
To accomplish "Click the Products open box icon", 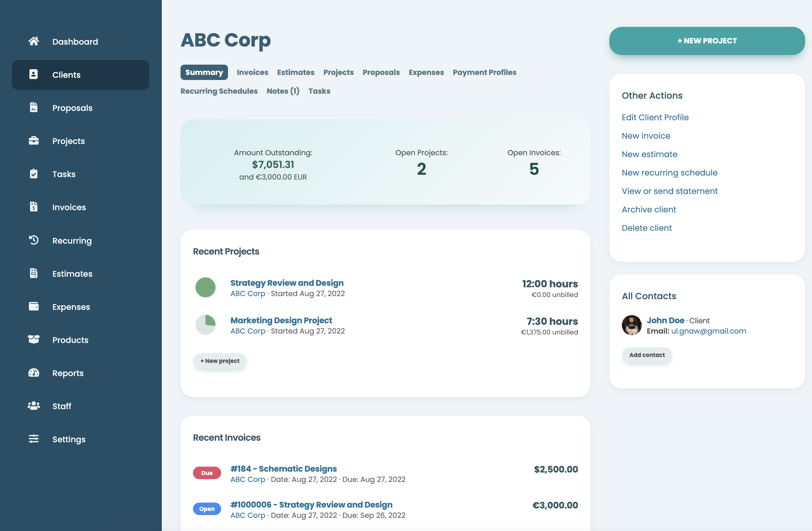I will coord(33,340).
